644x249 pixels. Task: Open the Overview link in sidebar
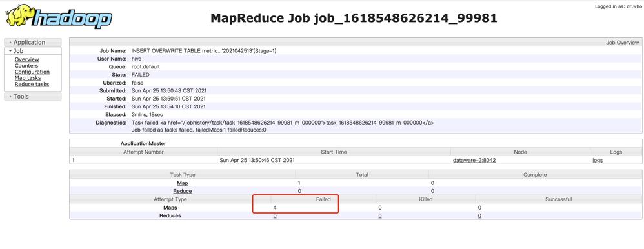pos(26,59)
